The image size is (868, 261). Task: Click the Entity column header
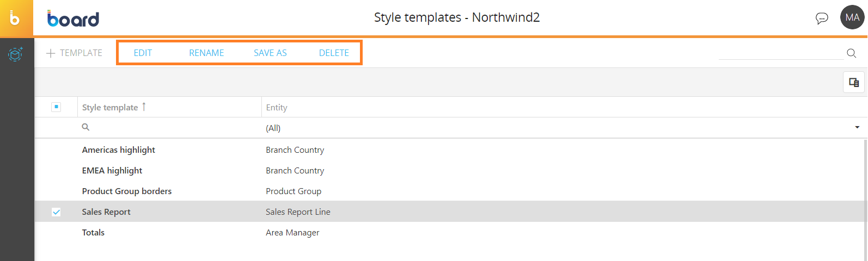click(277, 108)
